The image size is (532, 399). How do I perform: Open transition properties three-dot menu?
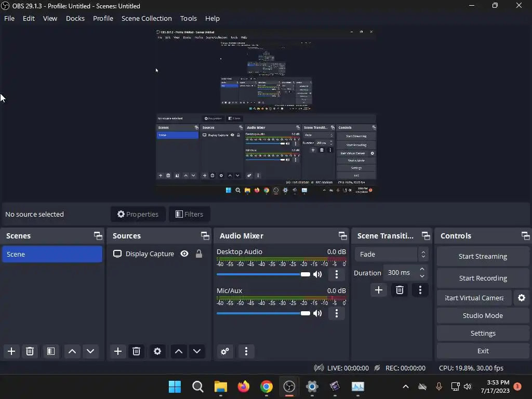coord(420,290)
